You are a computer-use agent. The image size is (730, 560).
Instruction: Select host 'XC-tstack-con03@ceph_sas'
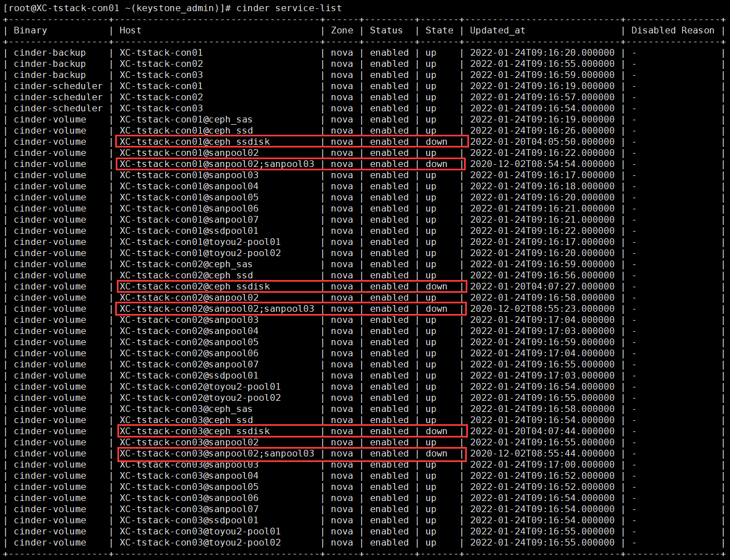point(186,409)
